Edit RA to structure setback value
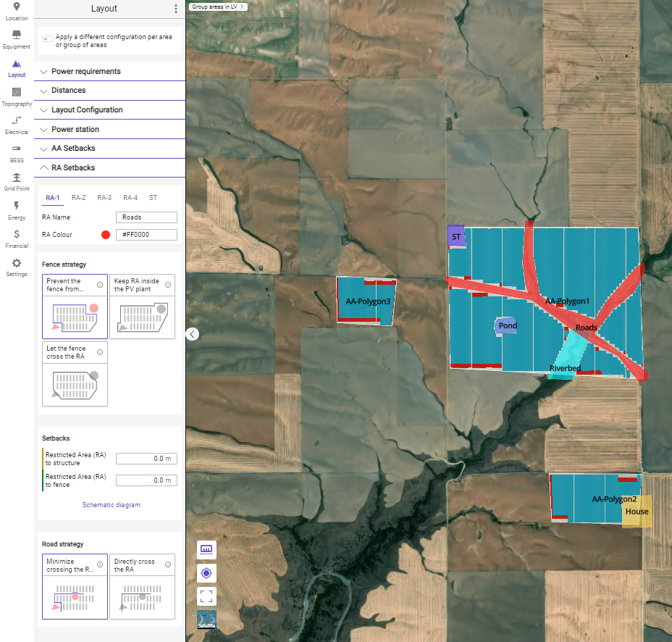 [146, 459]
